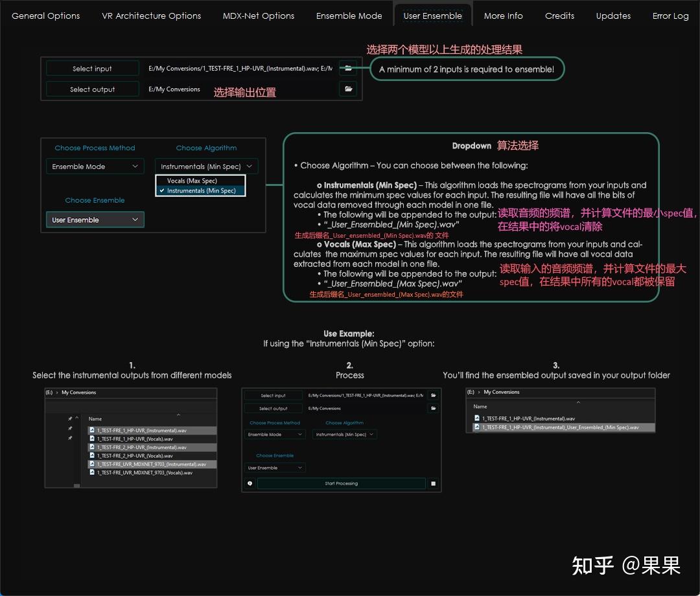The height and width of the screenshot is (596, 700).
Task: Click the folder icon beside Select output field
Action: [348, 89]
